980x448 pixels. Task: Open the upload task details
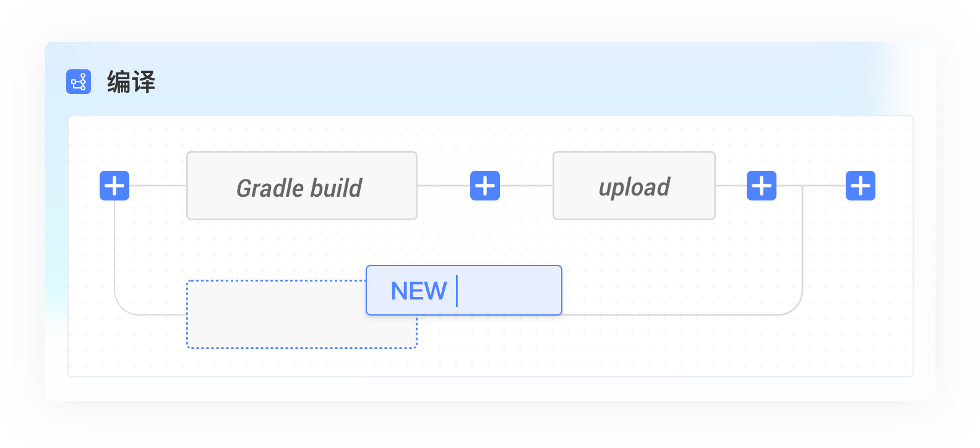[634, 186]
